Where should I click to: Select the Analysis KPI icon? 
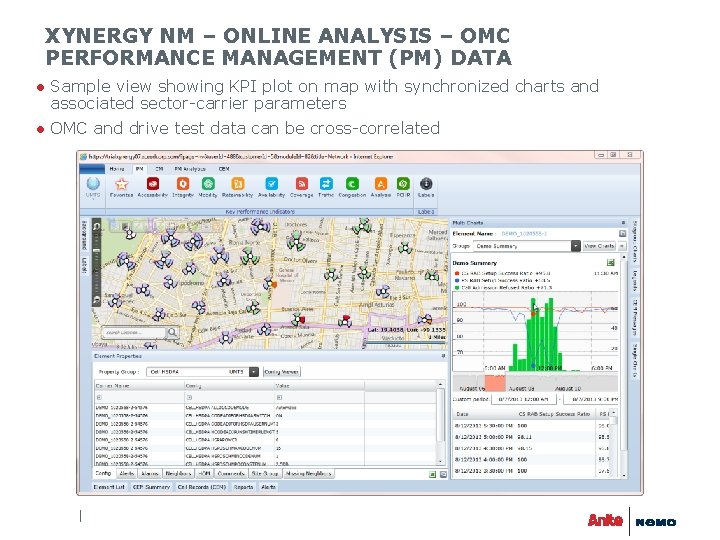click(380, 184)
